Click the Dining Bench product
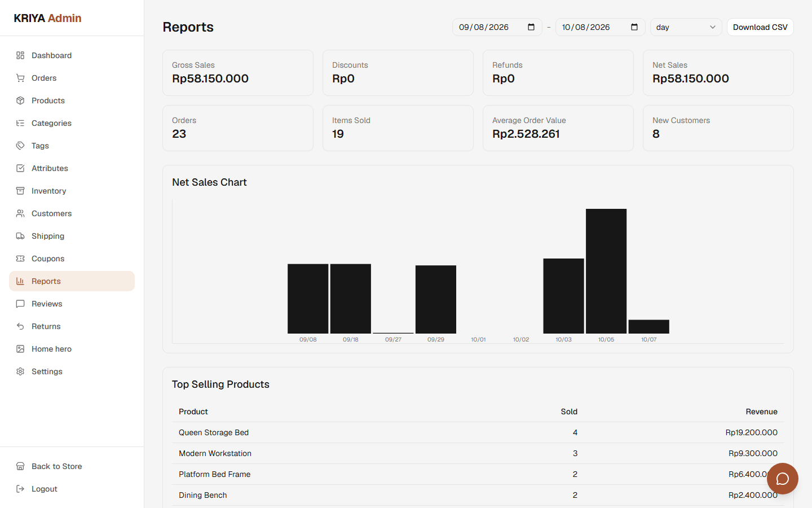The image size is (812, 508). click(203, 495)
